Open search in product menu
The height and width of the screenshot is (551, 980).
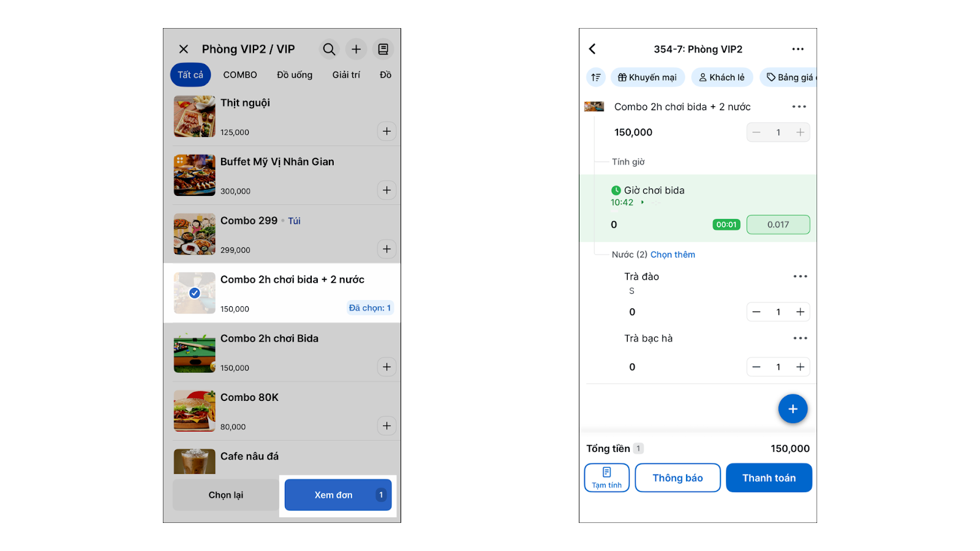coord(329,49)
